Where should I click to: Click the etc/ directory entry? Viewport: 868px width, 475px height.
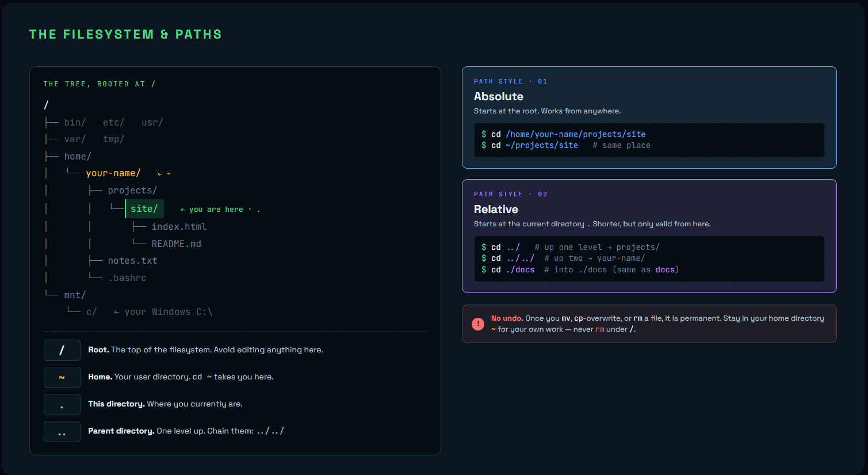(113, 123)
